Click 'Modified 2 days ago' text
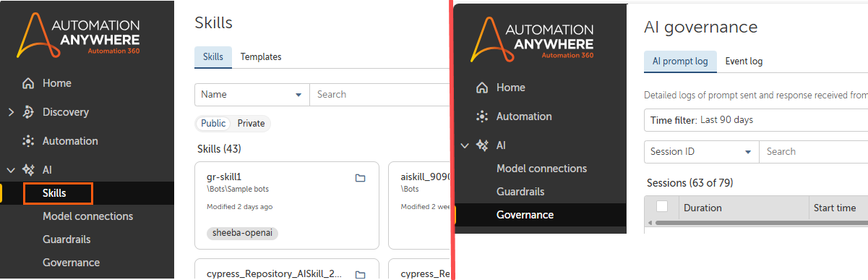The height and width of the screenshot is (280, 868). pos(239,207)
